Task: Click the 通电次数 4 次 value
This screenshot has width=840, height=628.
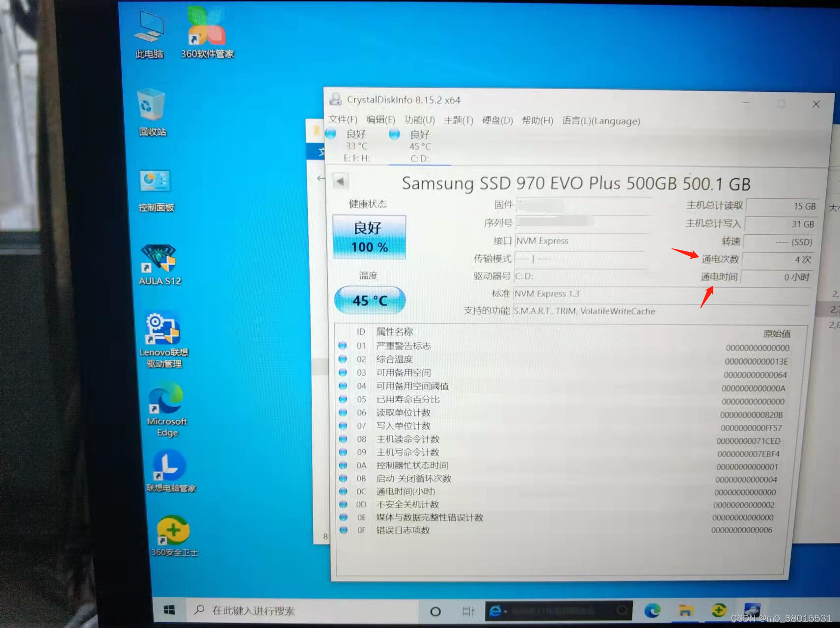Action: pyautogui.click(x=778, y=259)
